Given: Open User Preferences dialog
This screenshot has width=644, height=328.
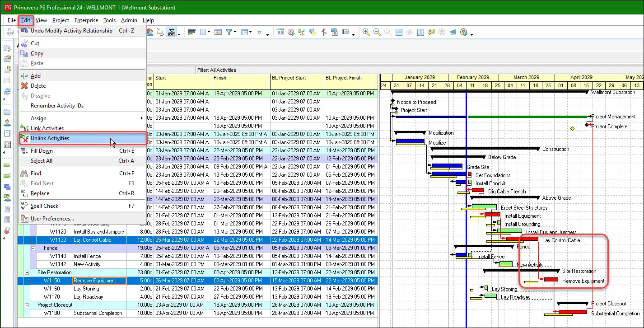Looking at the screenshot, I should click(x=83, y=219).
